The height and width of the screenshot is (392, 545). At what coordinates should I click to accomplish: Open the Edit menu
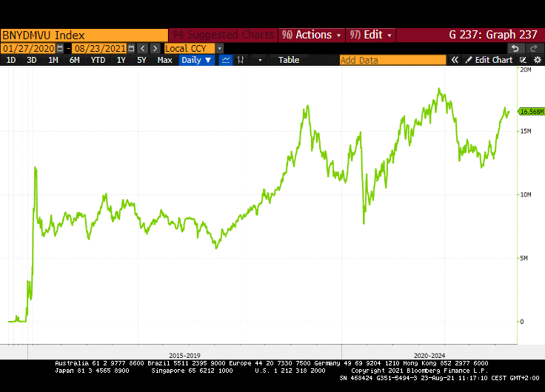[370, 35]
